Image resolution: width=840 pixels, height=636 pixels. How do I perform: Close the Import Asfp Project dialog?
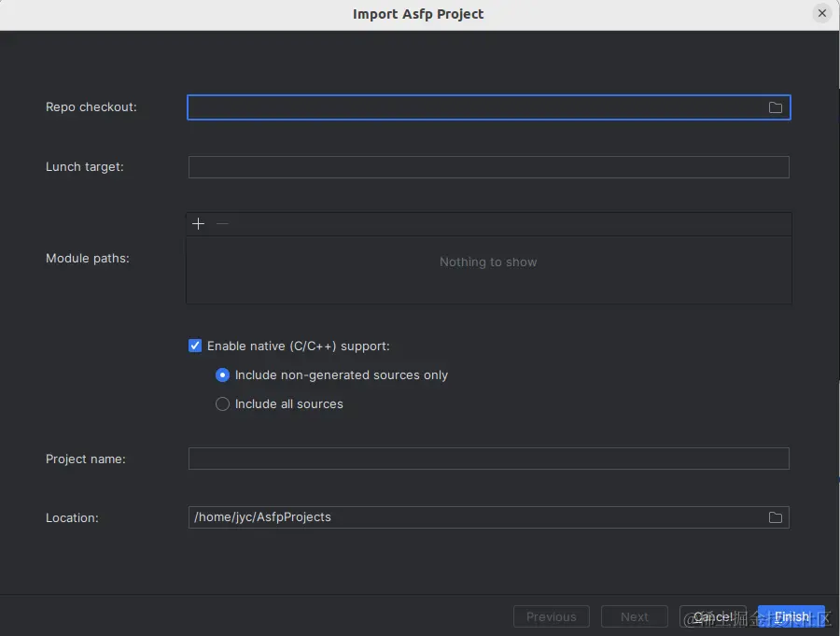pyautogui.click(x=821, y=13)
